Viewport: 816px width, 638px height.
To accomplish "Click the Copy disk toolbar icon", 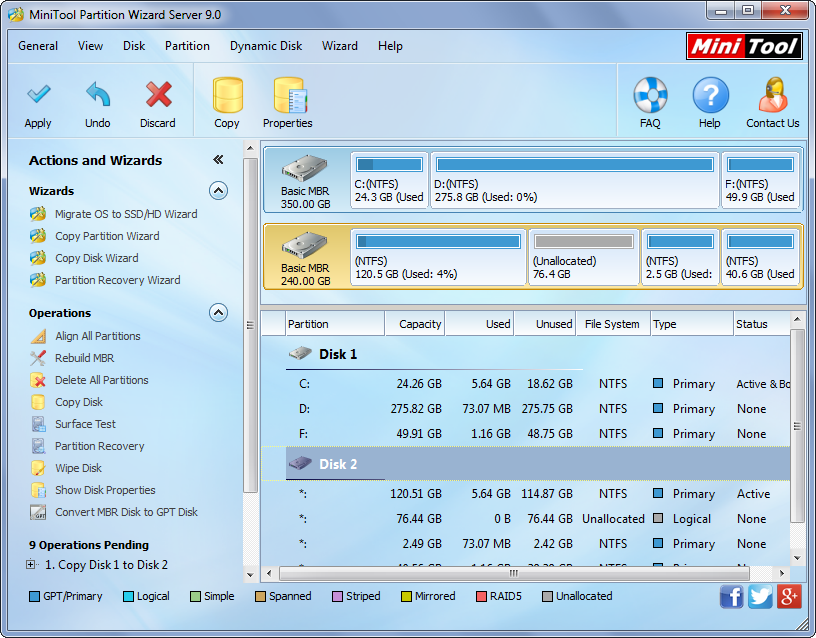I will 227,95.
